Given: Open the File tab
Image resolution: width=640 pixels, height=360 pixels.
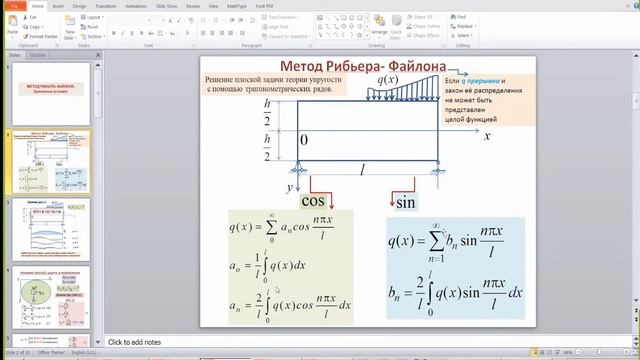Looking at the screenshot, I should (x=15, y=6).
